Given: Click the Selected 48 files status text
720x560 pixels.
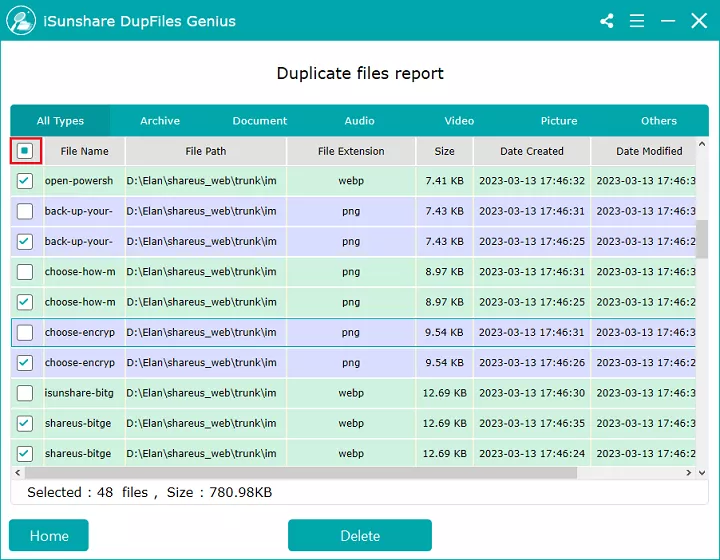Looking at the screenshot, I should (87, 493).
